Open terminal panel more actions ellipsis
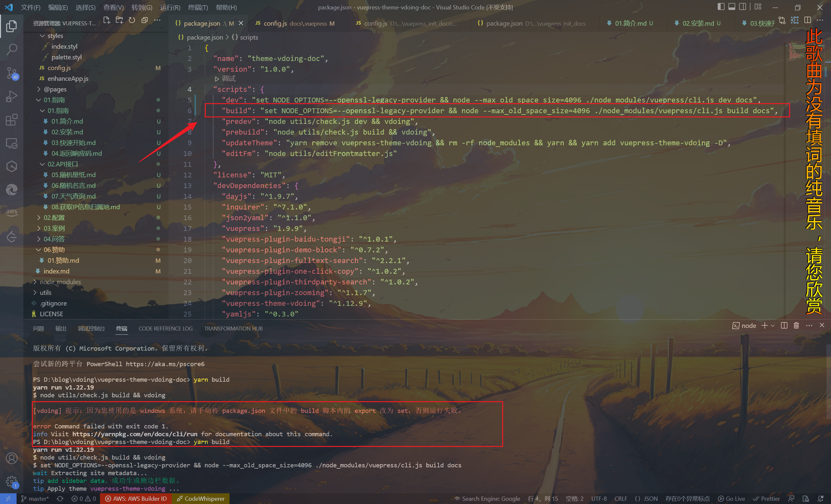 pos(809,325)
